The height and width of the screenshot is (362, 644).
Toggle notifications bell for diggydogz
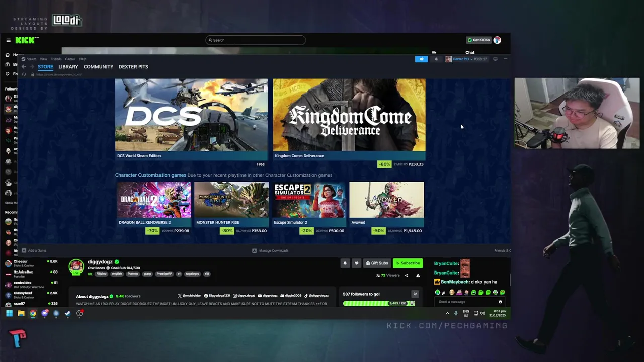tap(345, 263)
